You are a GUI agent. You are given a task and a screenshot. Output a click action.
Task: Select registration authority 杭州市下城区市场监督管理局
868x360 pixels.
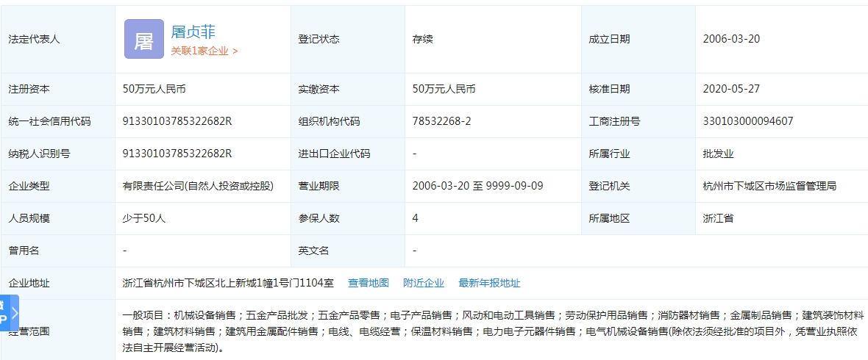pyautogui.click(x=769, y=186)
